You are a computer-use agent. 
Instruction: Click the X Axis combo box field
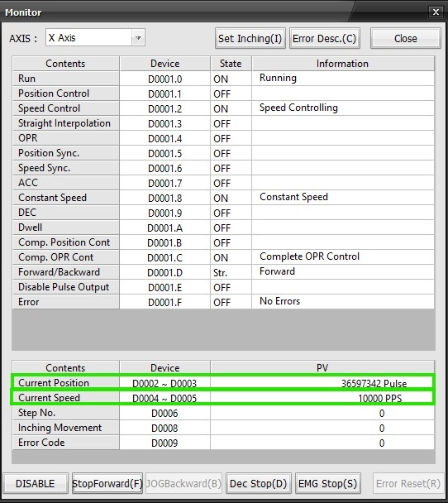[x=95, y=38]
